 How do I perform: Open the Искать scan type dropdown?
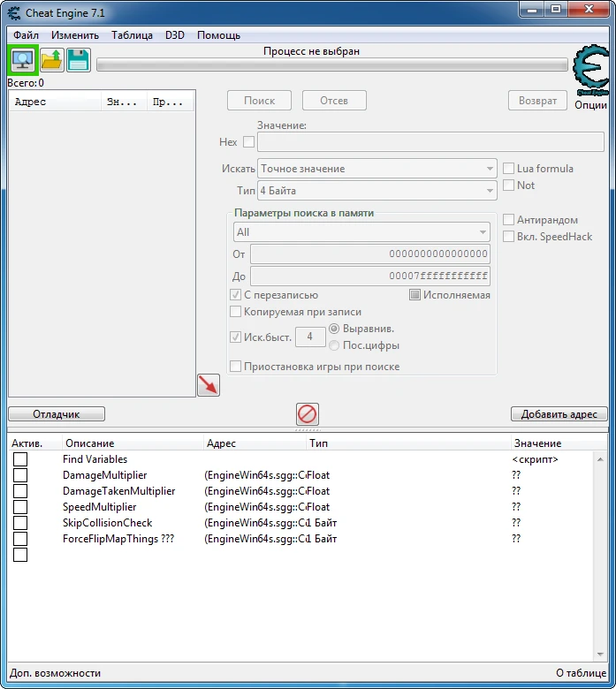[x=377, y=169]
